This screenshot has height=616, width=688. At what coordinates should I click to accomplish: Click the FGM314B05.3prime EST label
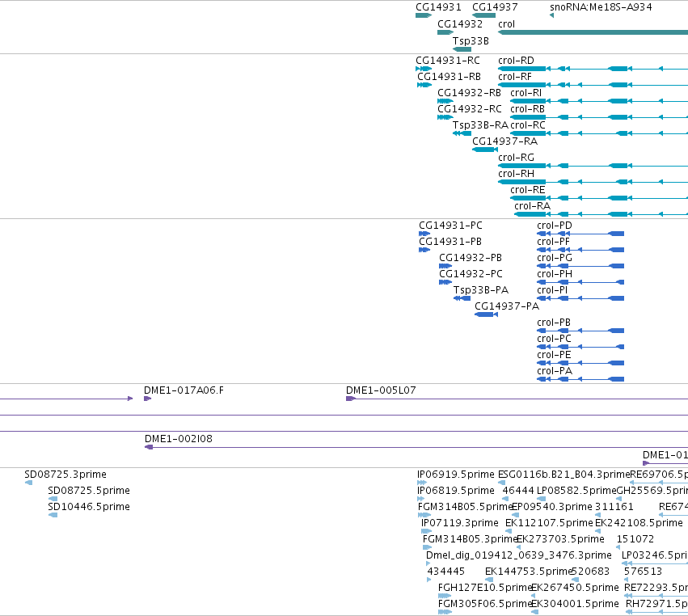pos(470,538)
